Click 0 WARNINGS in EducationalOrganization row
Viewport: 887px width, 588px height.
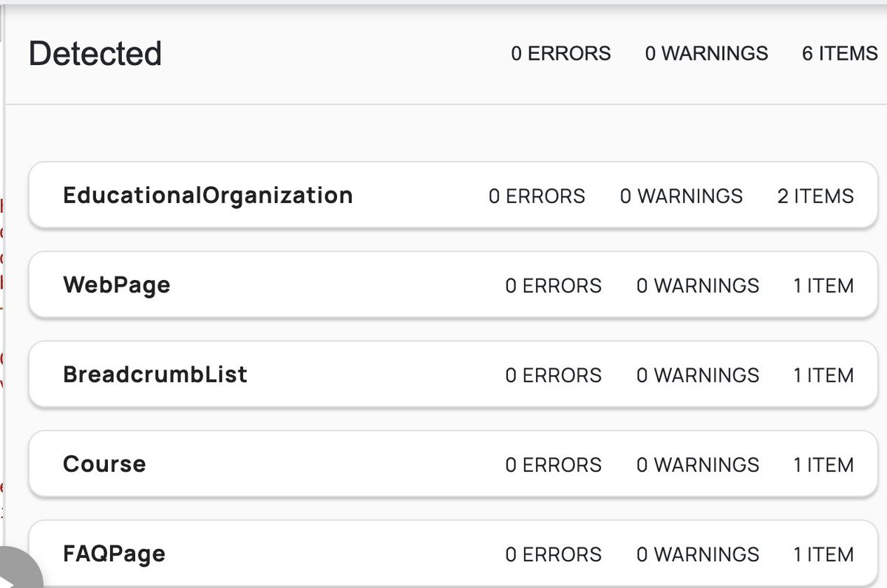(x=682, y=196)
